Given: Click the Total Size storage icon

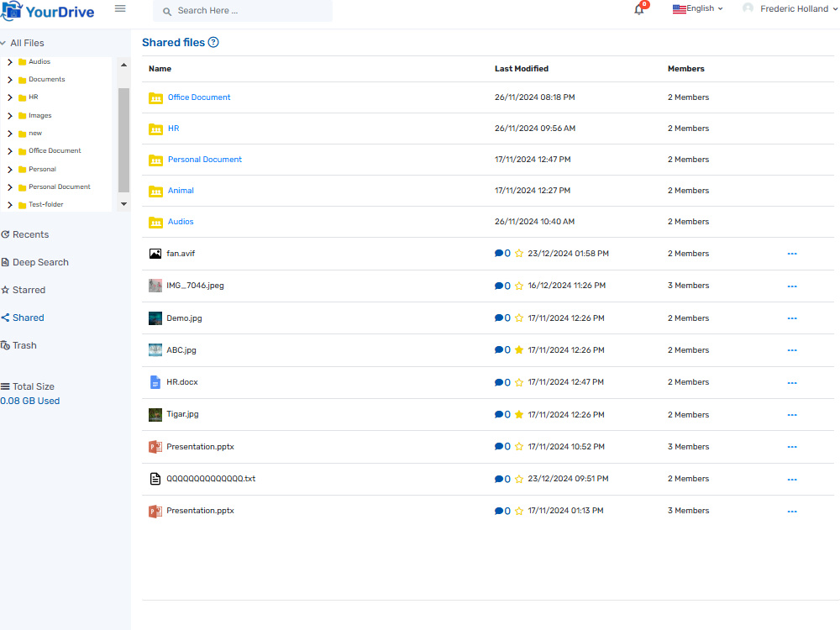Looking at the screenshot, I should 5,386.
